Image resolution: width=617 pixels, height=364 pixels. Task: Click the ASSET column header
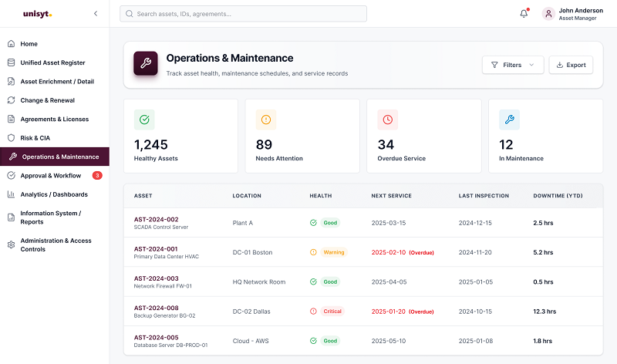click(x=143, y=196)
